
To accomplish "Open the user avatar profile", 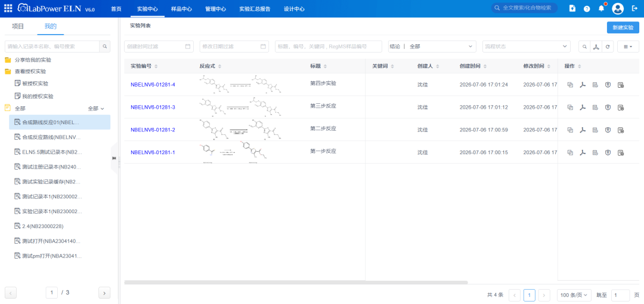I will pyautogui.click(x=618, y=8).
